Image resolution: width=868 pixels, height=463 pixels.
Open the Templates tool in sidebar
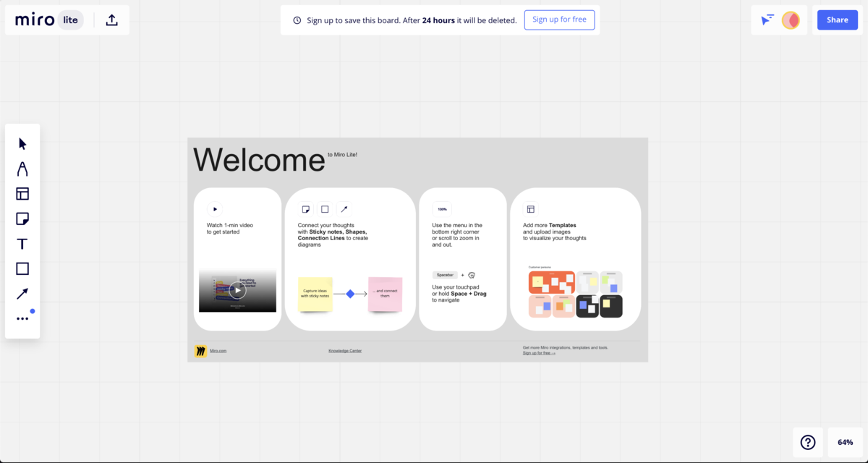tap(22, 194)
